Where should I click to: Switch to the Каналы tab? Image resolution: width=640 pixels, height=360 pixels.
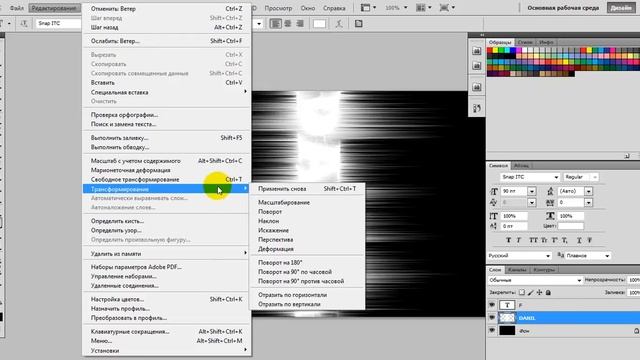click(x=517, y=270)
